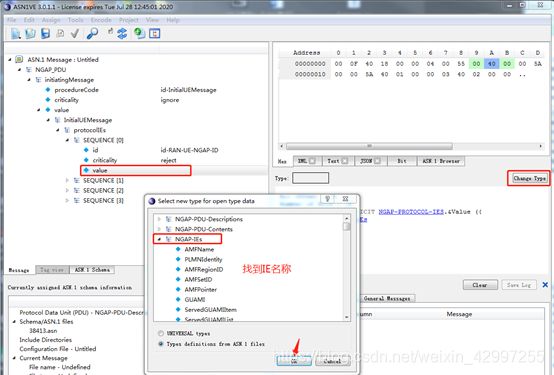Viewport: 554px width, 375px height.
Task: Open the General Messages tab
Action: coord(387,299)
